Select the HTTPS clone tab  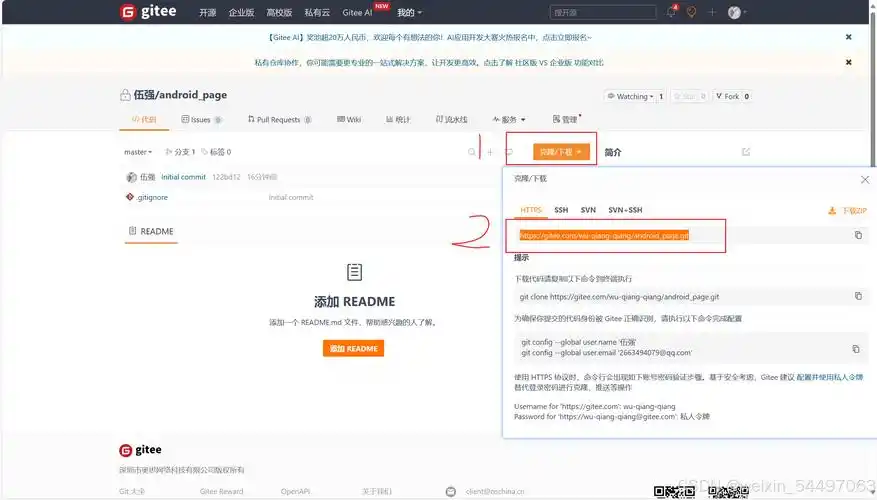[531, 210]
